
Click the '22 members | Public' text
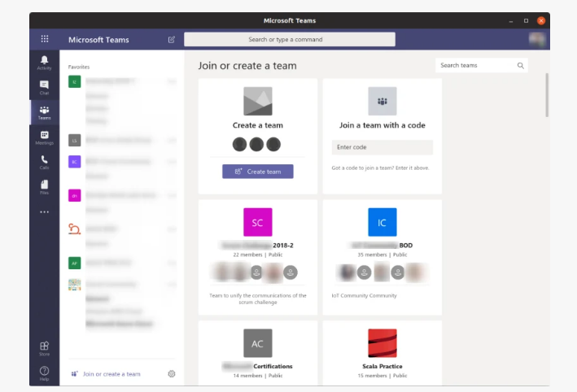click(258, 255)
